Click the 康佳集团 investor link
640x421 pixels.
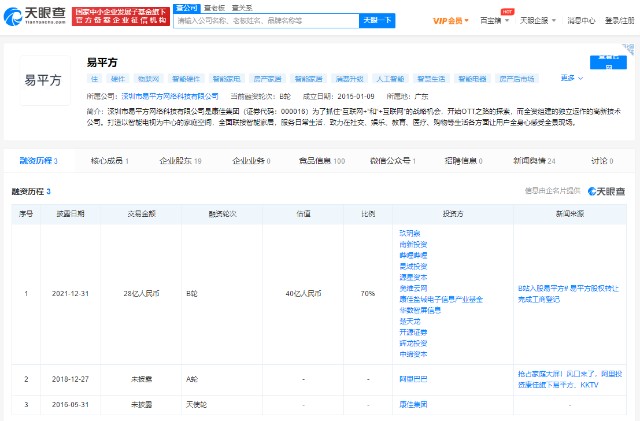[x=413, y=406]
